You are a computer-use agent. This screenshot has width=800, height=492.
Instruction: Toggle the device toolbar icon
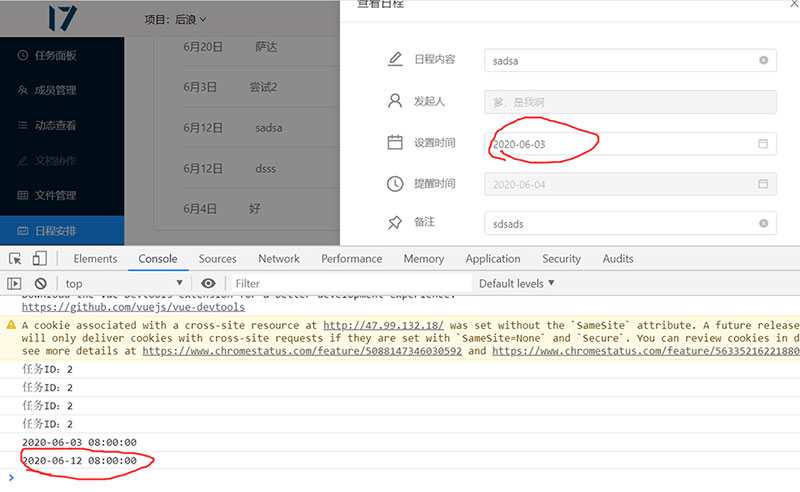[39, 259]
